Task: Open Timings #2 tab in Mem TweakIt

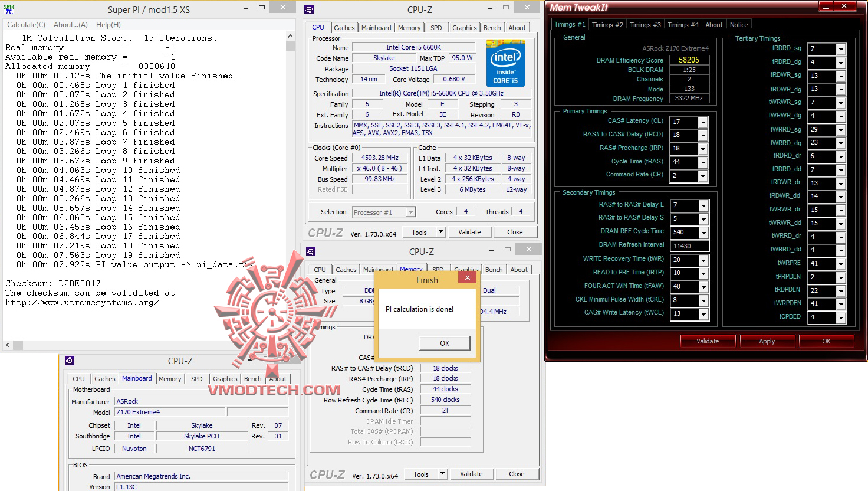Action: pyautogui.click(x=607, y=25)
